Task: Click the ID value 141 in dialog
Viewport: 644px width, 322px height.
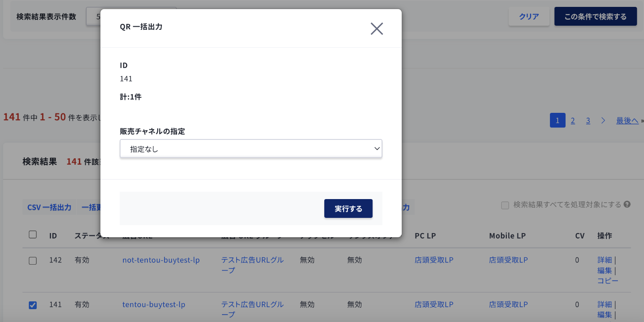Action: click(126, 79)
